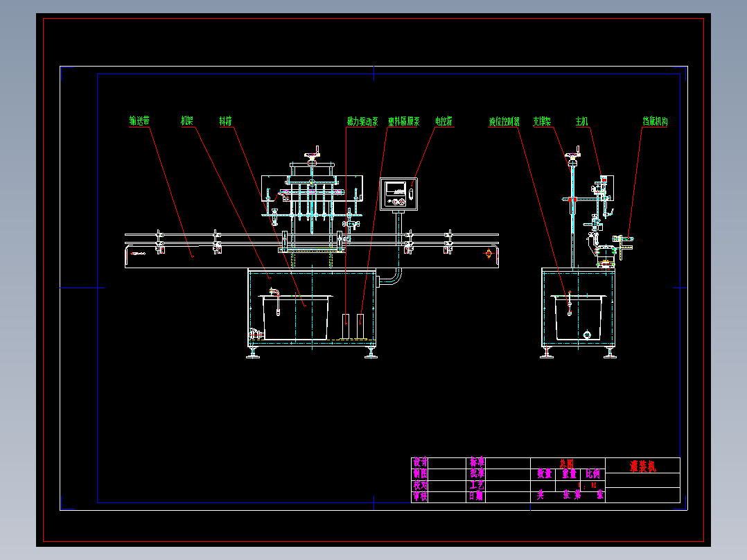Click the drain valve at the front tank's lower left
Screen dimensions: 747x560
[x=256, y=333]
